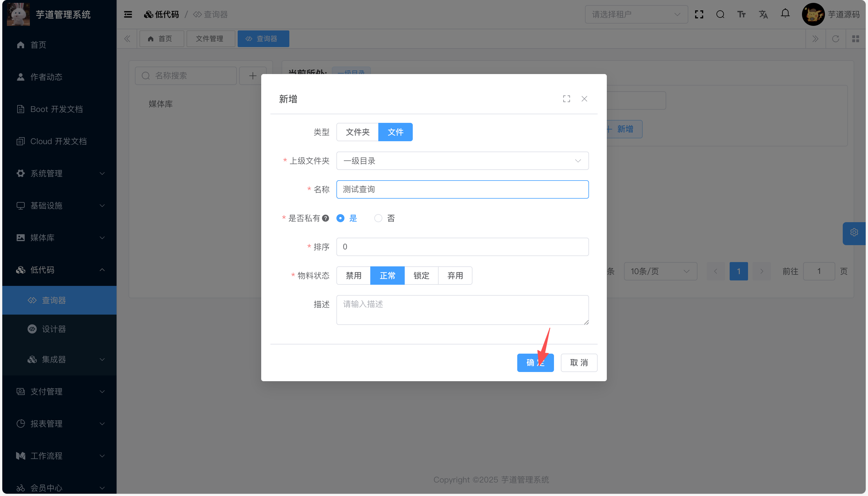Click the font size icon
The image size is (868, 496).
[x=741, y=14]
